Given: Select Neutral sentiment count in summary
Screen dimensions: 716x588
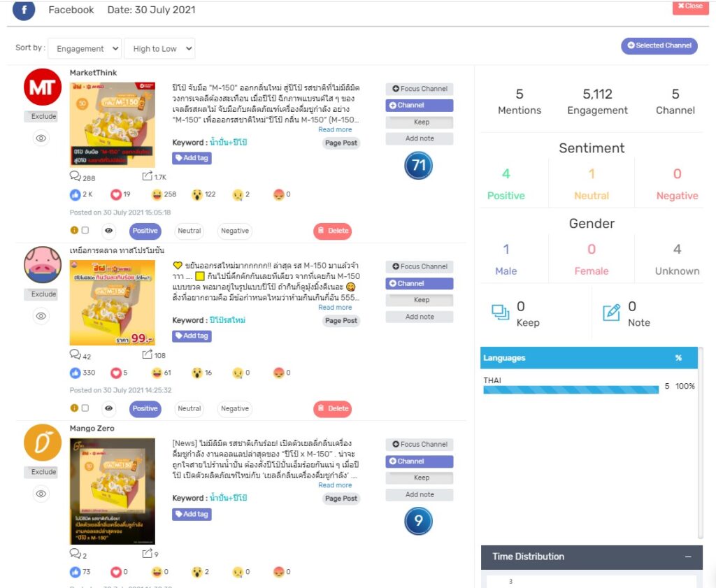Looking at the screenshot, I should pos(592,173).
